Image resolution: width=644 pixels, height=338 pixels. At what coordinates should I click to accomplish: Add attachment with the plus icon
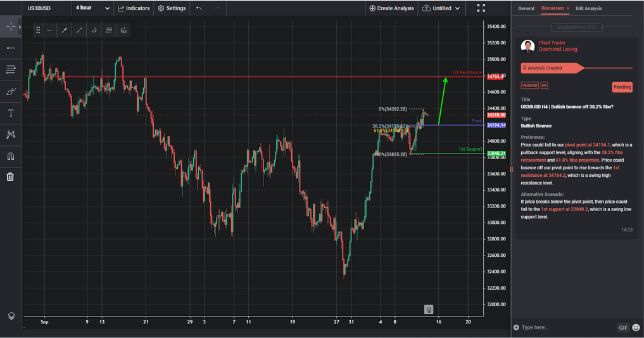[x=516, y=327]
